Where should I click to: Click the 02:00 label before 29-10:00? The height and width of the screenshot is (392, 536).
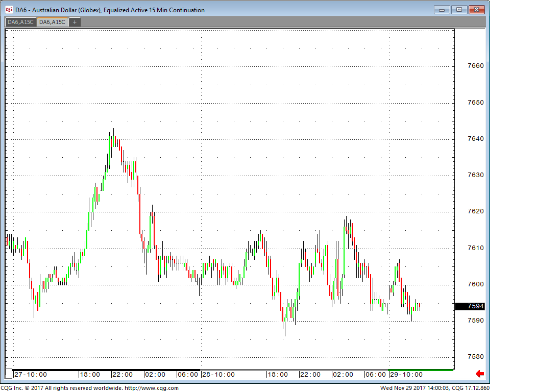click(343, 375)
